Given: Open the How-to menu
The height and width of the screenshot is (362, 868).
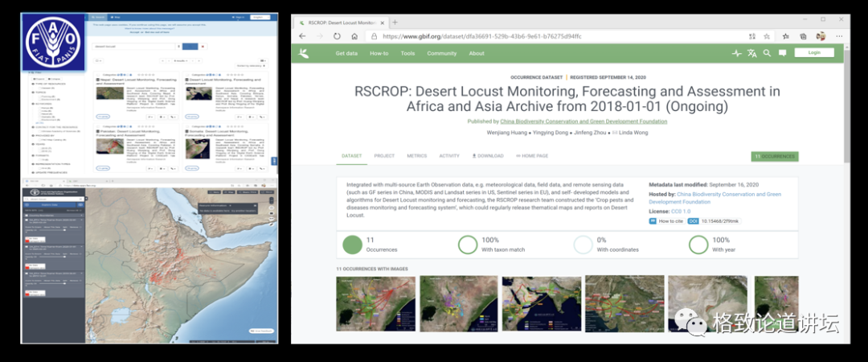Looking at the screenshot, I should tap(379, 53).
